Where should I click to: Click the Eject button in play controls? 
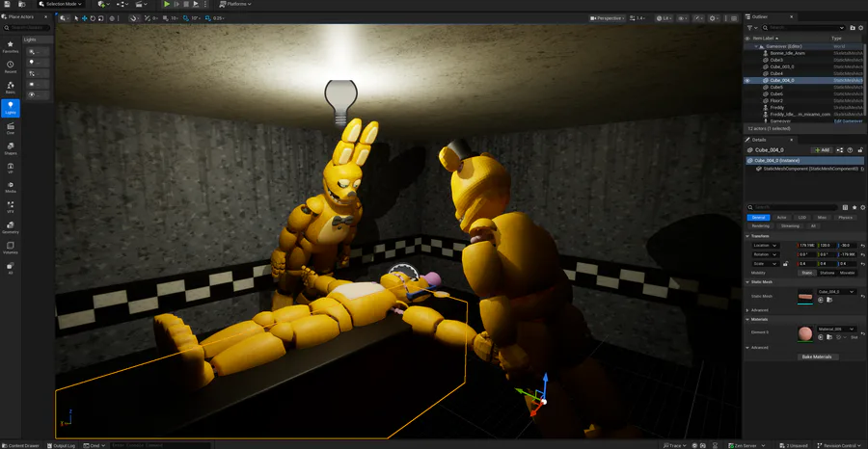click(196, 4)
